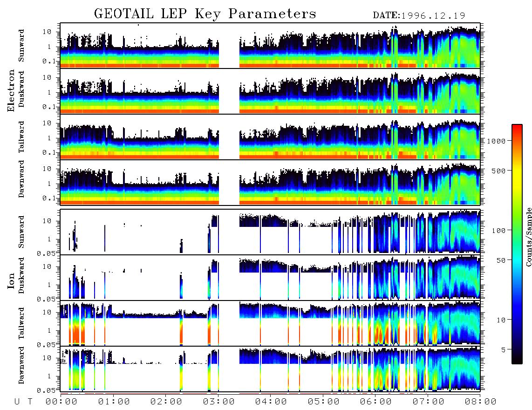The width and height of the screenshot is (532, 410).
Task: Choose the 05:00 time tick label
Action: coord(323,402)
